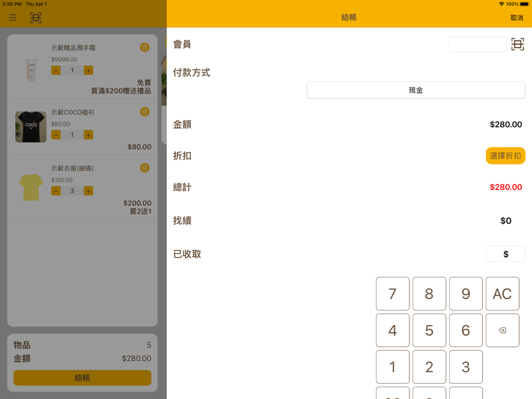Decrease quantity of 示範衣服(細碼)

[x=56, y=191]
